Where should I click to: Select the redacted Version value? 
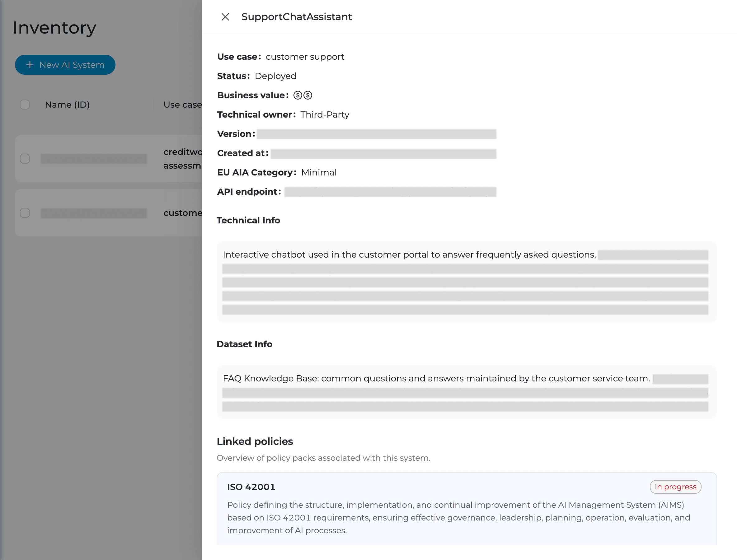click(376, 134)
